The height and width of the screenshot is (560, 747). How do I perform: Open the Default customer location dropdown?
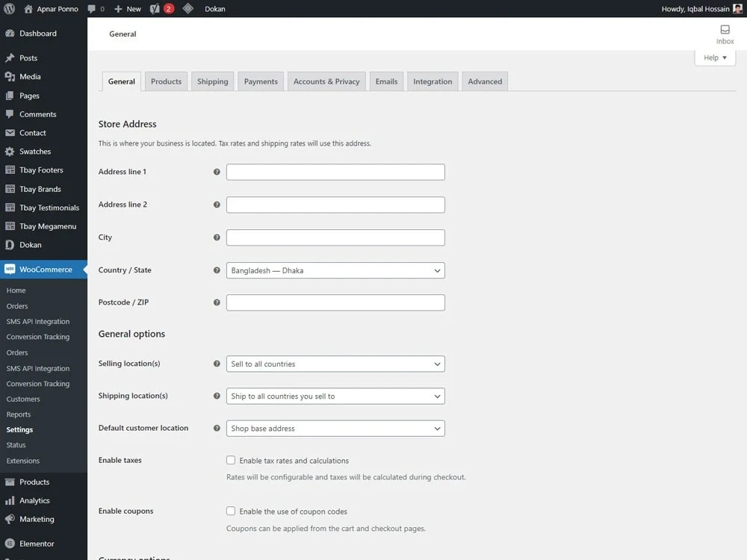coord(335,428)
